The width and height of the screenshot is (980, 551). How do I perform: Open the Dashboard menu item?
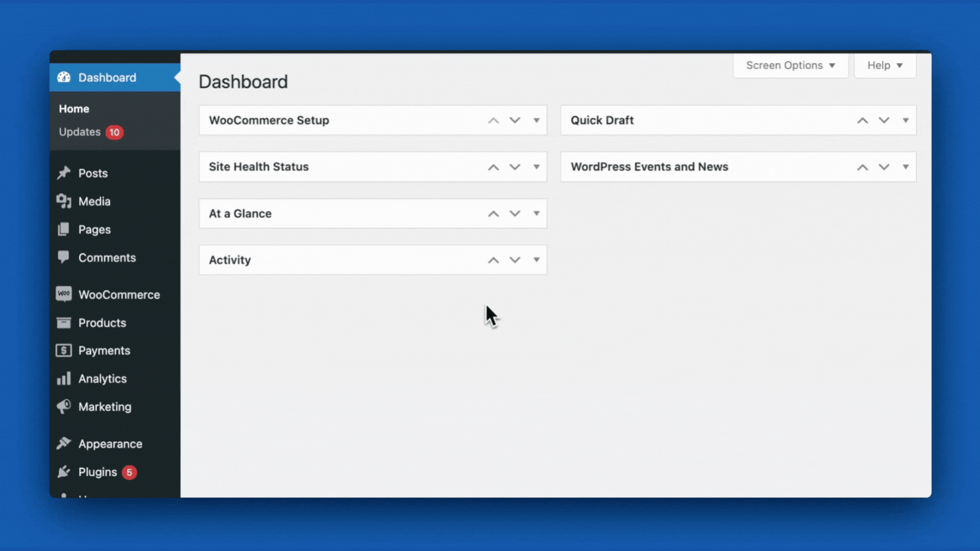click(115, 78)
